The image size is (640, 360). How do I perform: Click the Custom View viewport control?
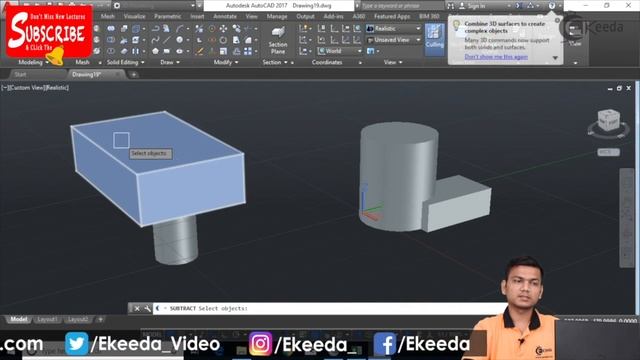(28, 88)
